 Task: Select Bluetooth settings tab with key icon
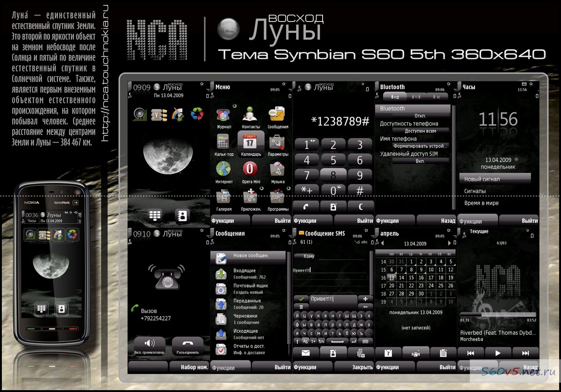[x=395, y=97]
